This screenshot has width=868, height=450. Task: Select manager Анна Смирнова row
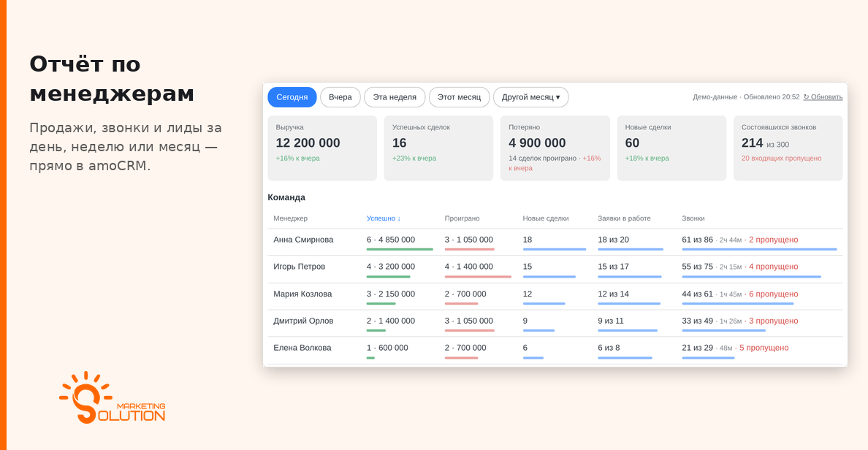(555, 242)
